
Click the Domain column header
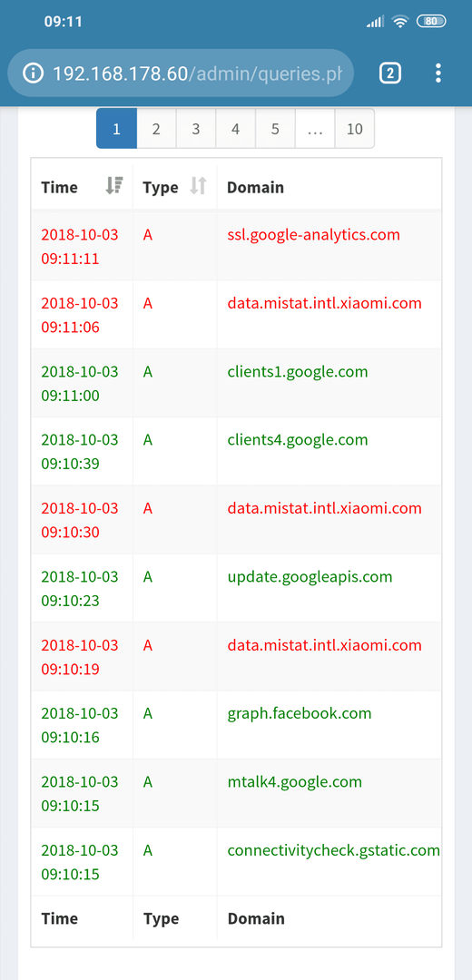coord(255,187)
